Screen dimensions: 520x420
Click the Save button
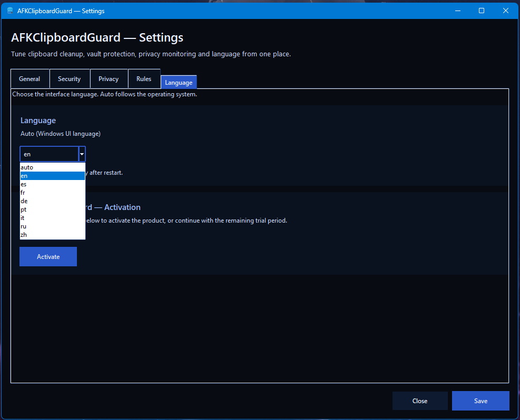480,401
